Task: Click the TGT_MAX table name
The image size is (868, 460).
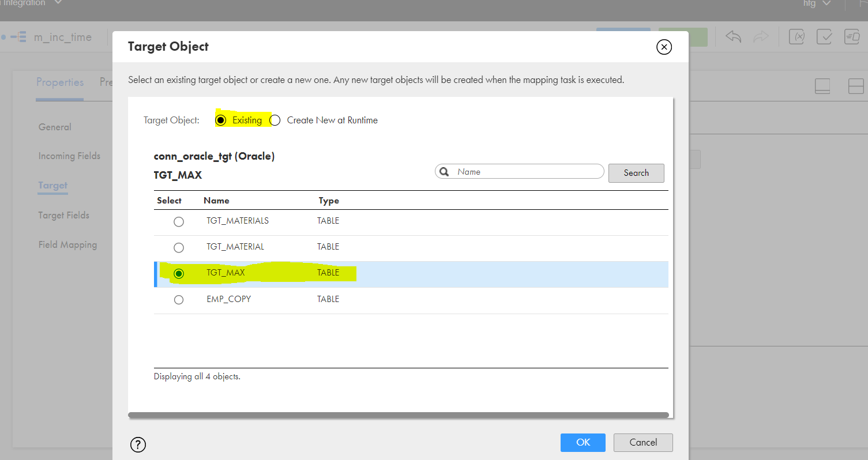Action: click(226, 273)
